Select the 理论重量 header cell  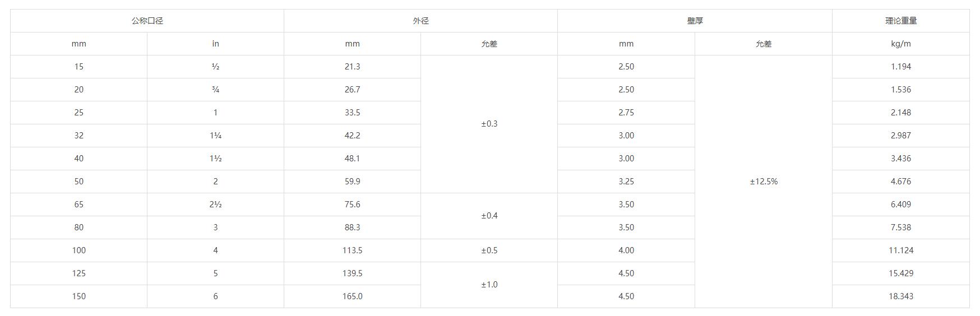point(900,21)
